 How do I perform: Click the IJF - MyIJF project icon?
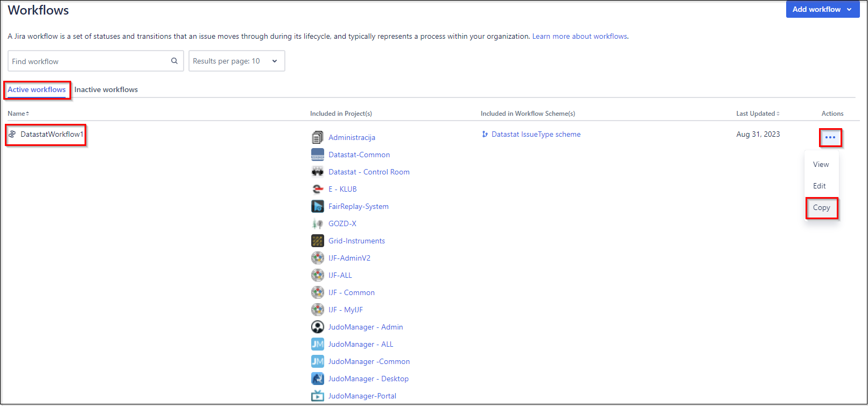click(318, 310)
